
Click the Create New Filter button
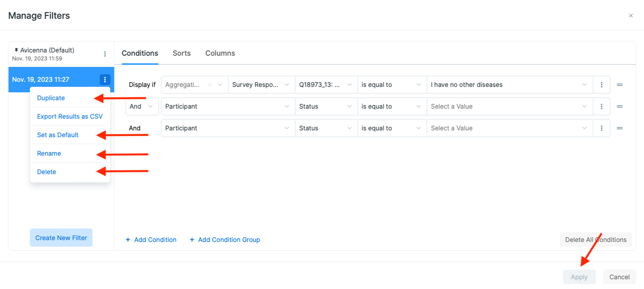[61, 238]
